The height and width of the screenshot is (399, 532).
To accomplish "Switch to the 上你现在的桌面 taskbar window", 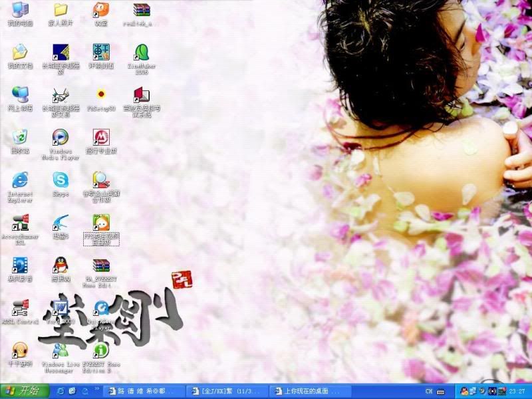I will pyautogui.click(x=307, y=390).
